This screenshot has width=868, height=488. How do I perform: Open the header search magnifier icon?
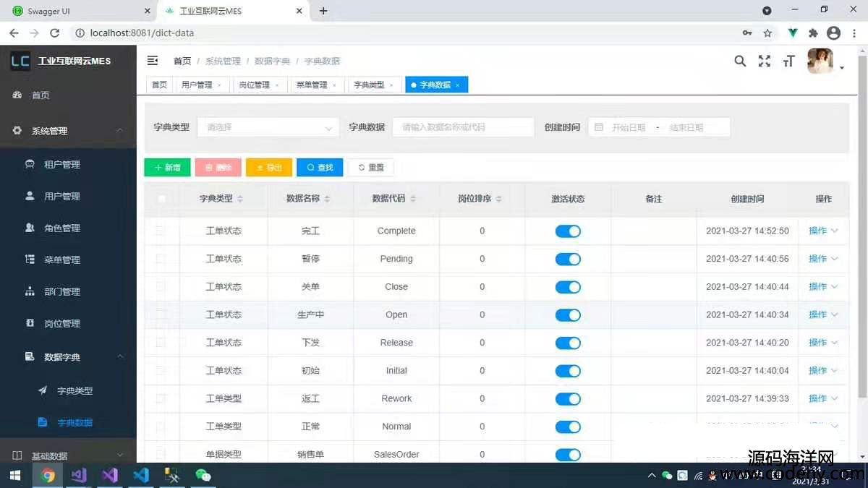(740, 61)
